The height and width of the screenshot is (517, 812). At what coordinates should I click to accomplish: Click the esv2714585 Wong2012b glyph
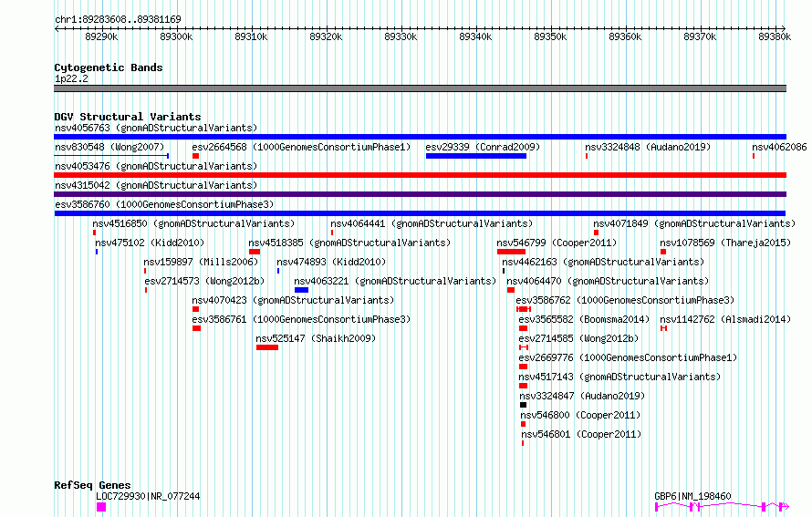point(523,347)
